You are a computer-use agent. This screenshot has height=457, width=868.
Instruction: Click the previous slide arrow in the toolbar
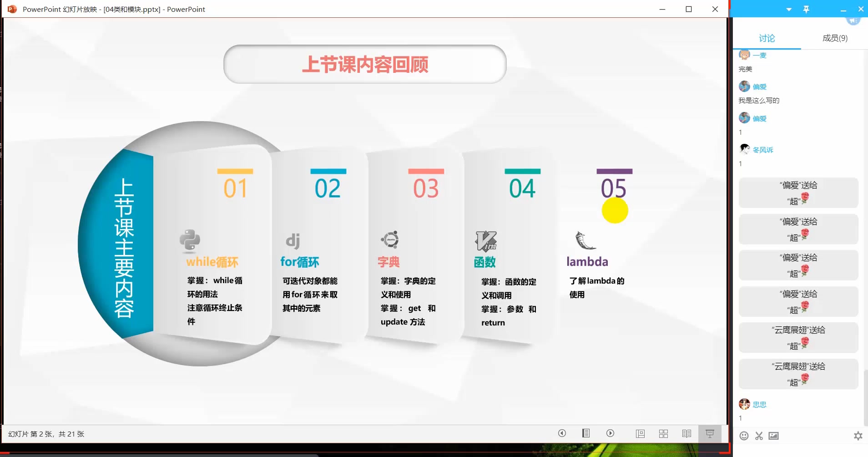[x=563, y=433]
